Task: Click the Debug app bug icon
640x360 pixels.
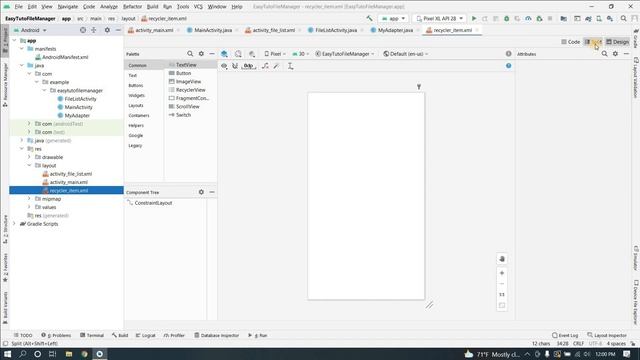Action: tap(507, 18)
